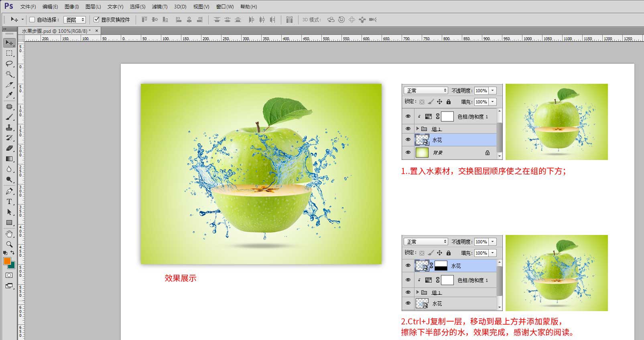Toggle 水花 layer eye in step 1 panel

click(x=408, y=140)
